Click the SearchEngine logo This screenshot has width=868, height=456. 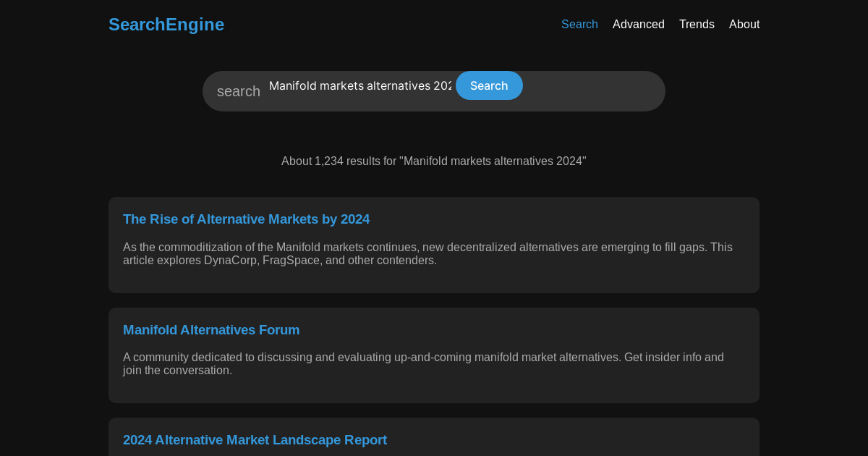point(166,25)
